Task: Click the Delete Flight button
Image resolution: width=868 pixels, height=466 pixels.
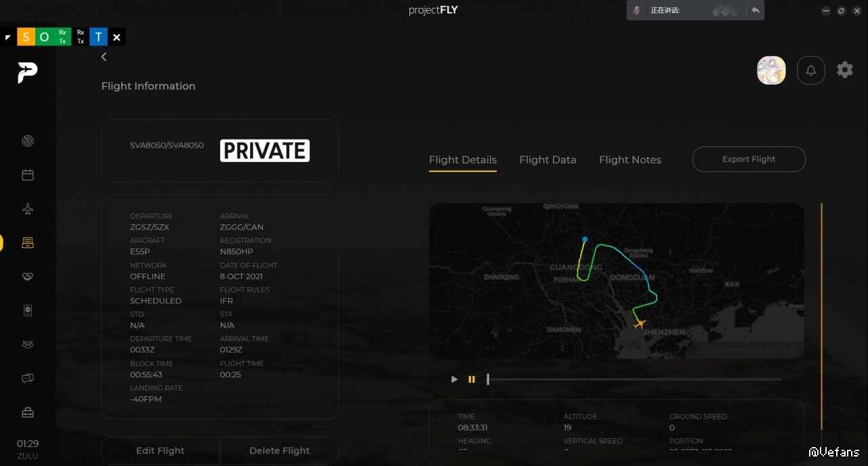Action: [x=279, y=450]
